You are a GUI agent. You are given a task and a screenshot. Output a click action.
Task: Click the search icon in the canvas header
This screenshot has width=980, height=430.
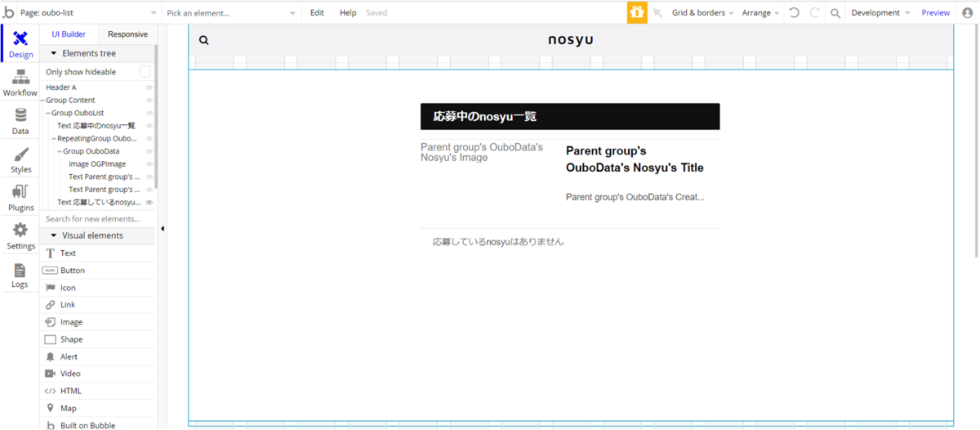203,40
